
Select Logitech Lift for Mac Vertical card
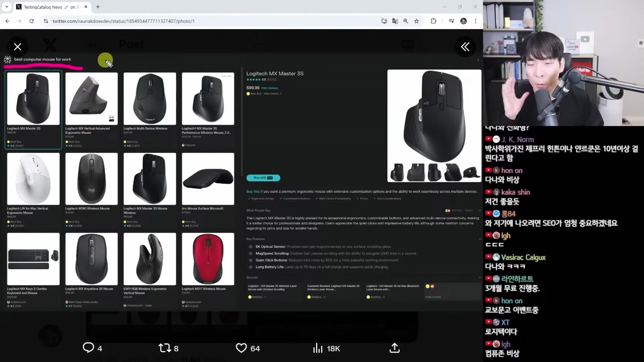tap(33, 190)
